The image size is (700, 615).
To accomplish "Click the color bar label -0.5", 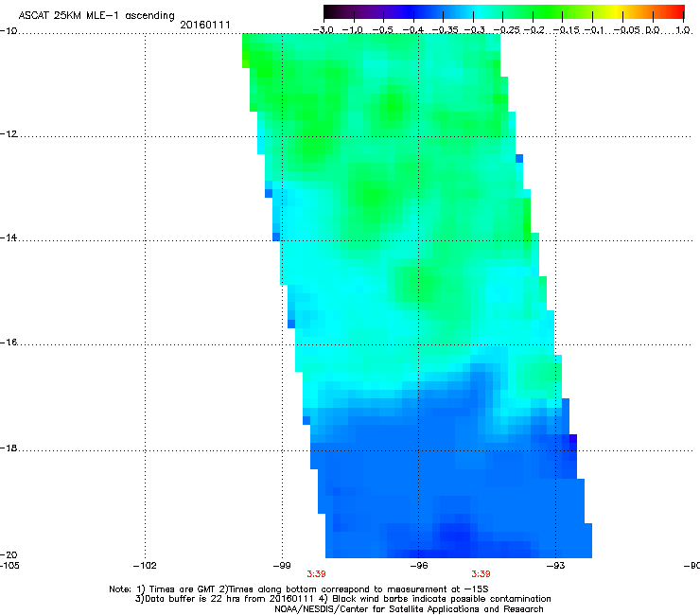I will [x=382, y=30].
